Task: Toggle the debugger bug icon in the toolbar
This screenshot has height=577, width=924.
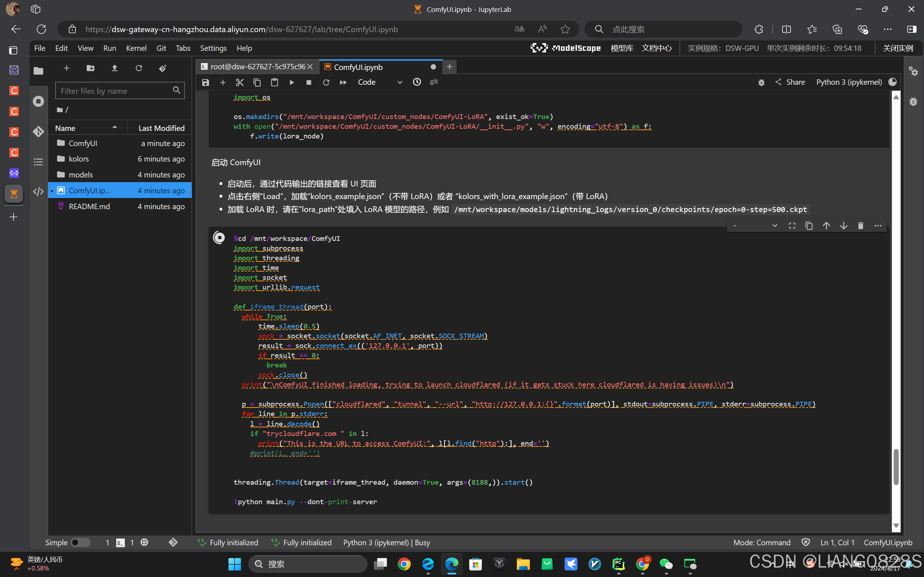Action: click(x=761, y=82)
